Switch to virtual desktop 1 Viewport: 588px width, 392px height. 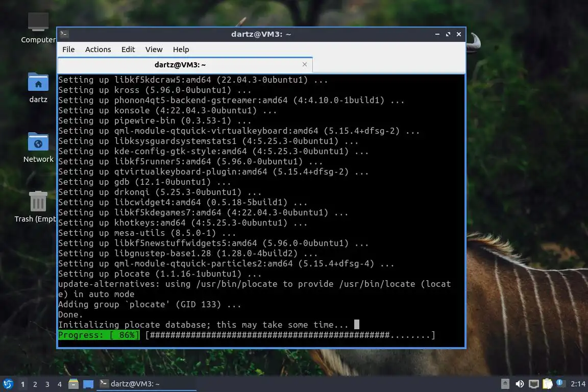(x=23, y=384)
